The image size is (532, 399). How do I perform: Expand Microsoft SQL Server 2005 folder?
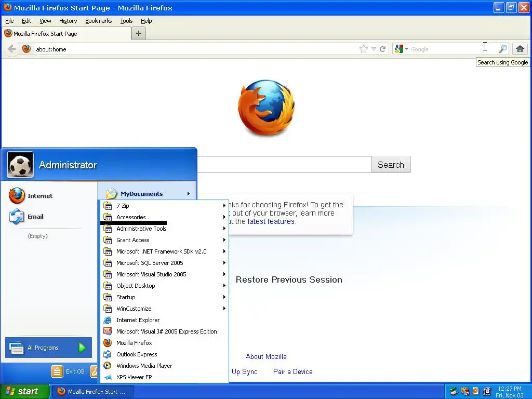(165, 263)
